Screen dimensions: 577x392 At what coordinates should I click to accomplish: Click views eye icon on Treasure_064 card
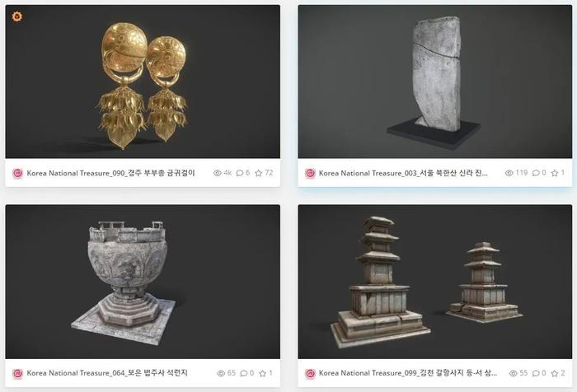click(x=221, y=373)
